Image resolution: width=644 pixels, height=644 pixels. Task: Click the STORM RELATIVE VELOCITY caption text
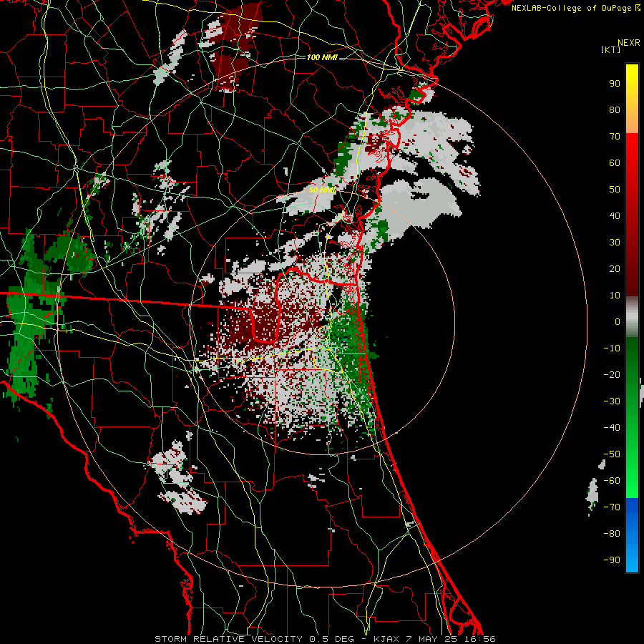tap(228, 639)
